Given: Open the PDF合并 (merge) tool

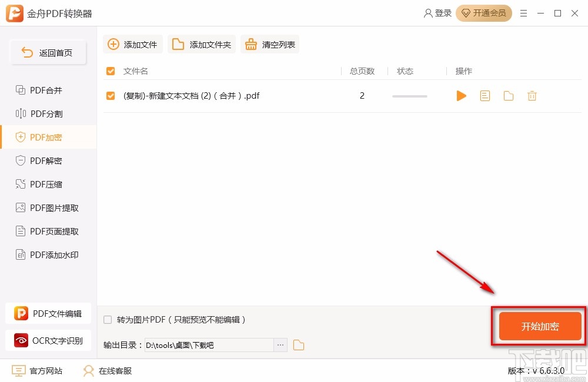Looking at the screenshot, I should (x=44, y=90).
